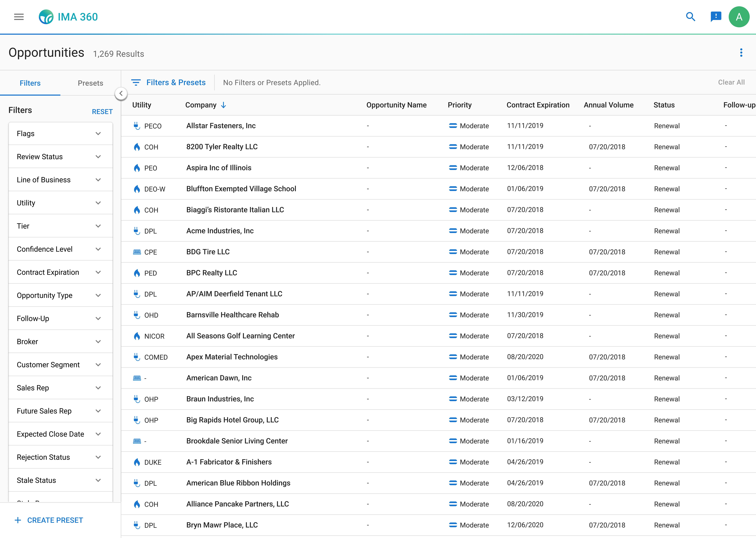Viewport: 756px width, 538px height.
Task: Collapse the filters side panel arrow
Action: click(121, 93)
